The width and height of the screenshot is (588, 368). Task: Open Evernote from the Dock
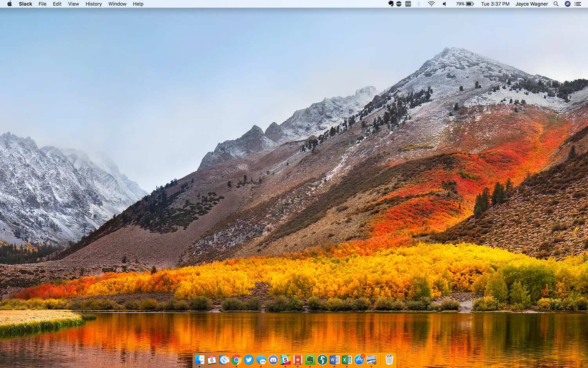pos(309,360)
